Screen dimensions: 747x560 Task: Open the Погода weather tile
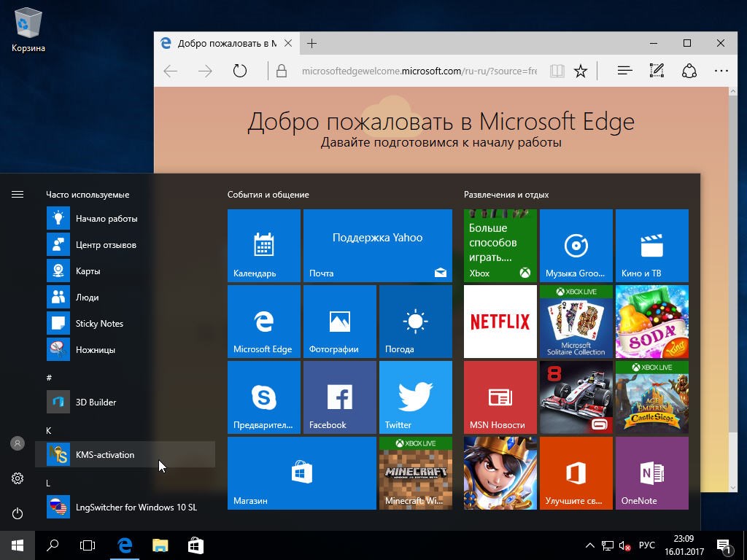tap(415, 322)
